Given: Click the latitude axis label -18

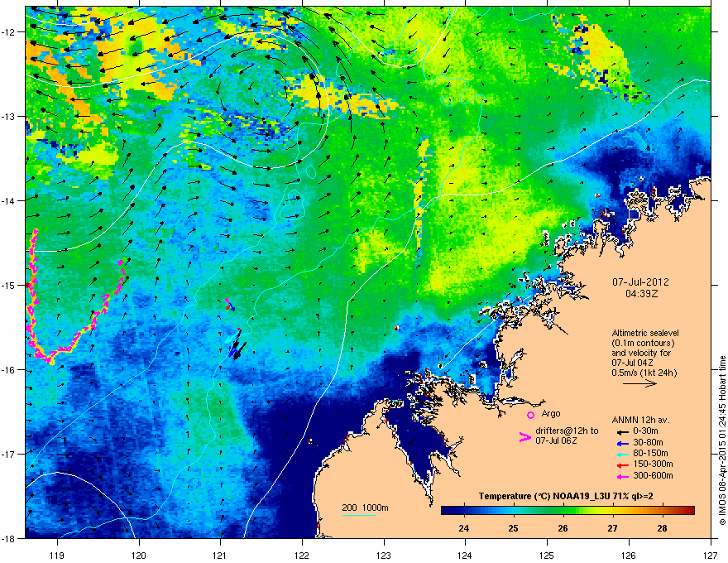Looking at the screenshot, I should tap(9, 538).
